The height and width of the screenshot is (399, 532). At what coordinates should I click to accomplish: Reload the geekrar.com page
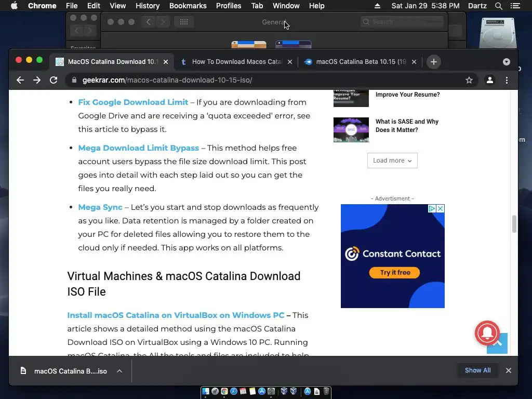(x=54, y=80)
